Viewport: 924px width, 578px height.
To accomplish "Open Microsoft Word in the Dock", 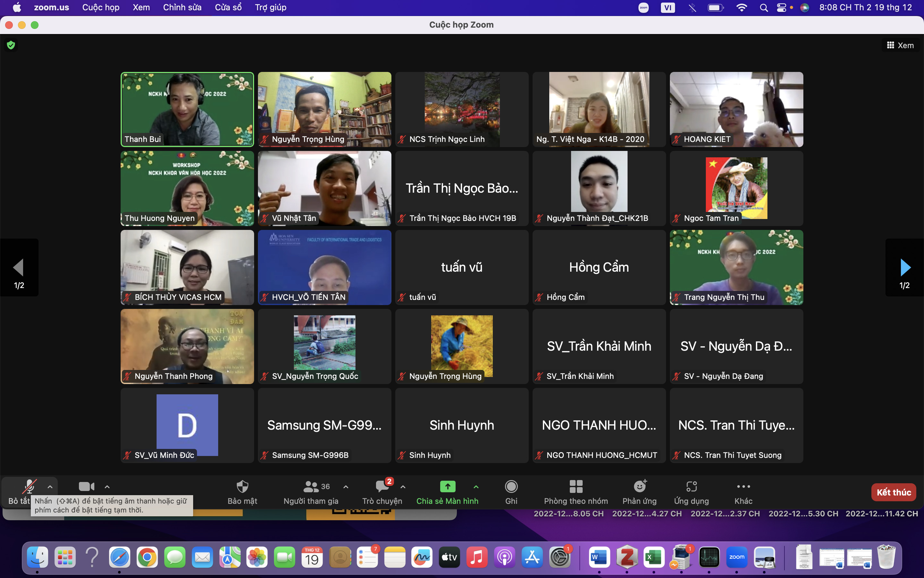I will click(599, 557).
